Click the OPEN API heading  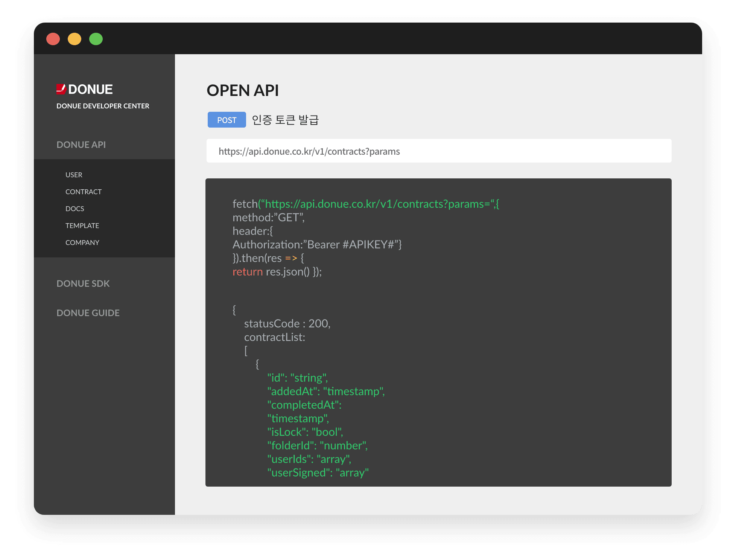[243, 91]
